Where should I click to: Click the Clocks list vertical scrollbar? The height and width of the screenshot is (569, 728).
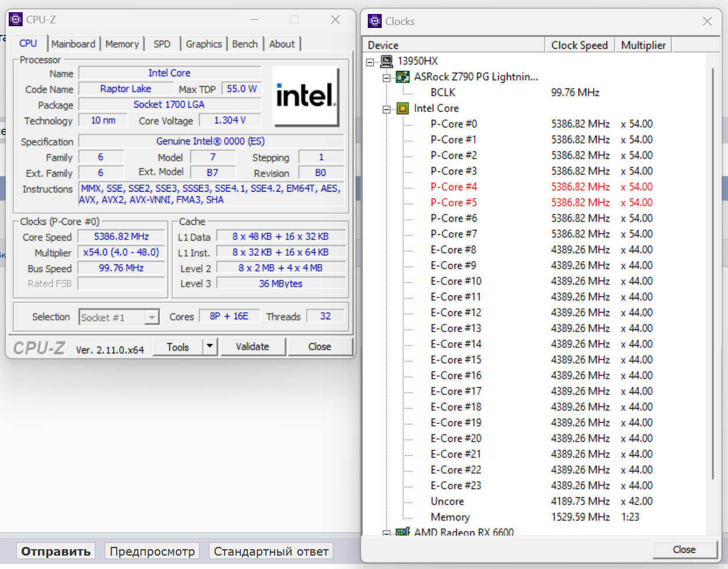pos(712,274)
